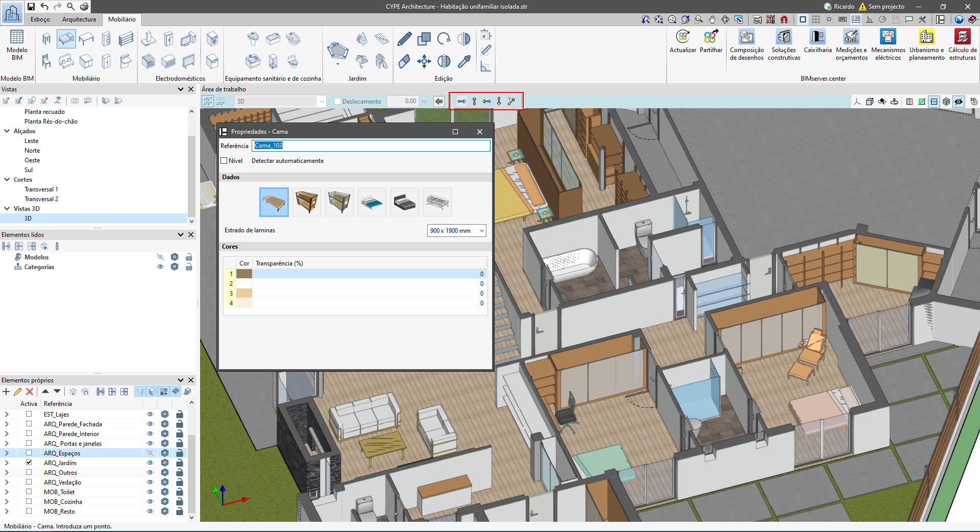The image size is (980, 532).
Task: Tick the Deslocamento checkbox
Action: (x=337, y=102)
